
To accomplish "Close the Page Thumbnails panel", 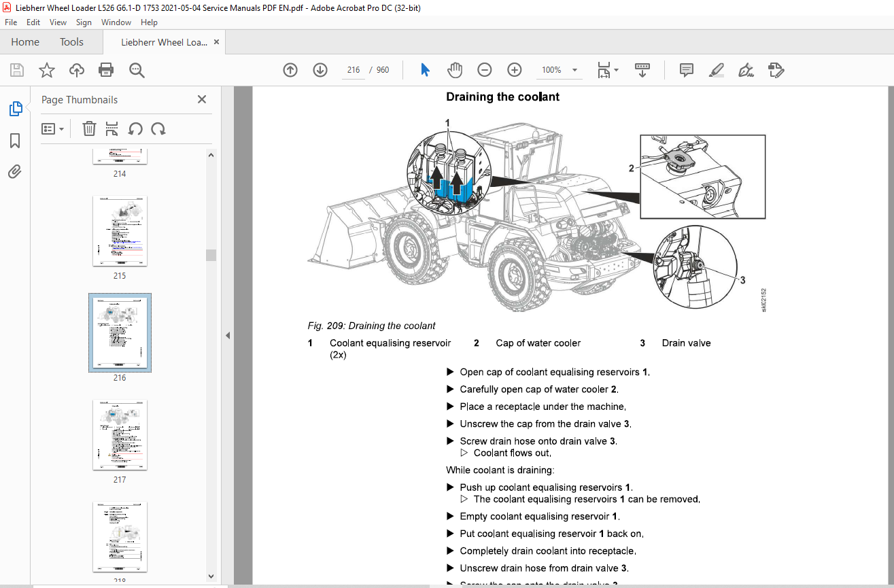I will (x=202, y=99).
